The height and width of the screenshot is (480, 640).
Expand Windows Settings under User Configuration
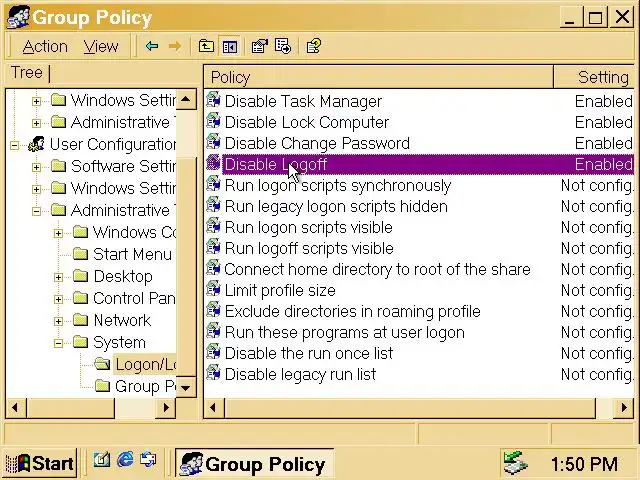tap(36, 189)
